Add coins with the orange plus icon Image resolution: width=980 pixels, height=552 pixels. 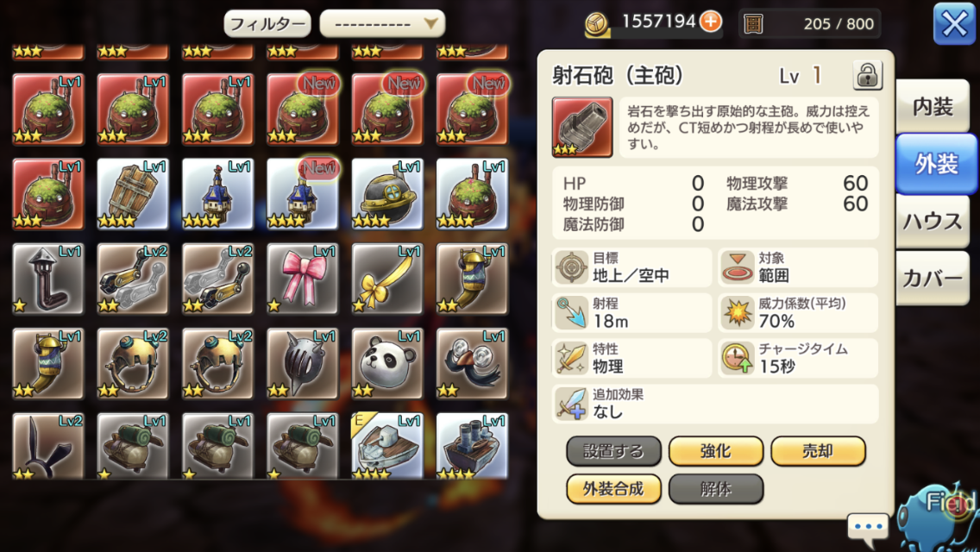pos(711,22)
